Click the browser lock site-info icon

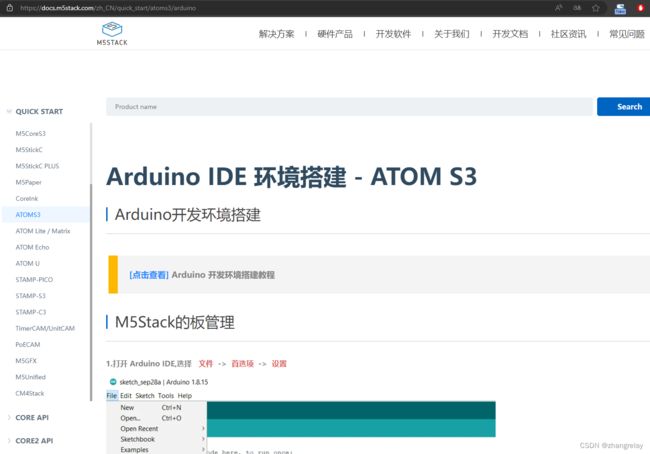pos(10,8)
